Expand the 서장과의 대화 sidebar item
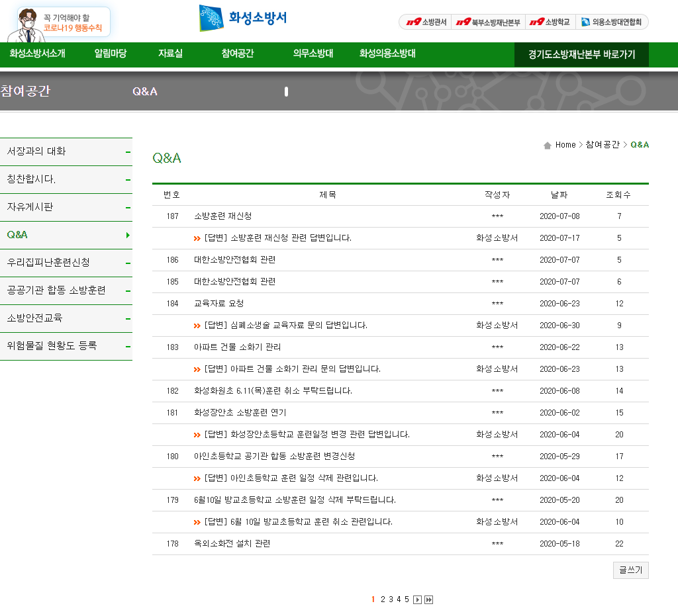Viewport: 678px width, 616px height. pos(66,152)
